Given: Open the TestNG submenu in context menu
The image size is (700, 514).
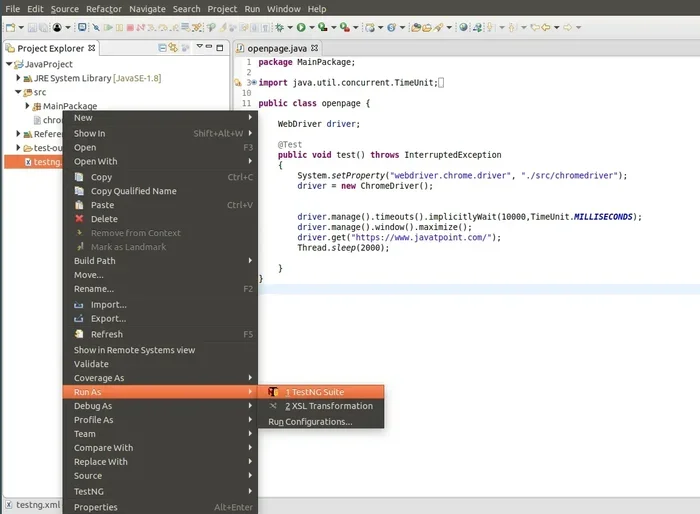Looking at the screenshot, I should coord(160,491).
